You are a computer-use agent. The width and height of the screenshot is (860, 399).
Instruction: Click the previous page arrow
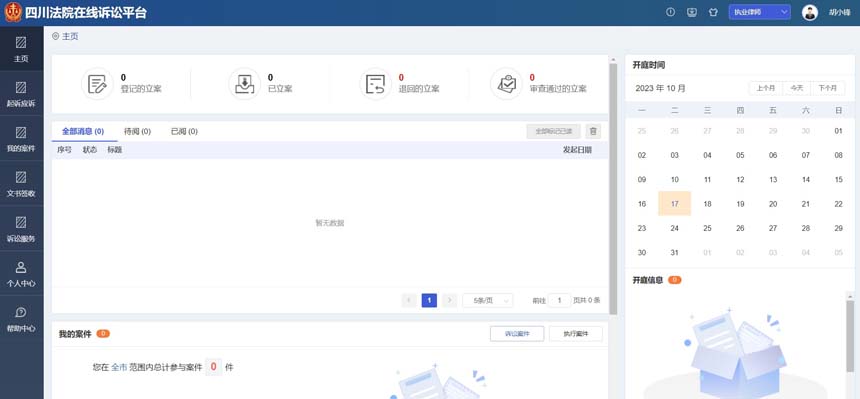click(409, 300)
